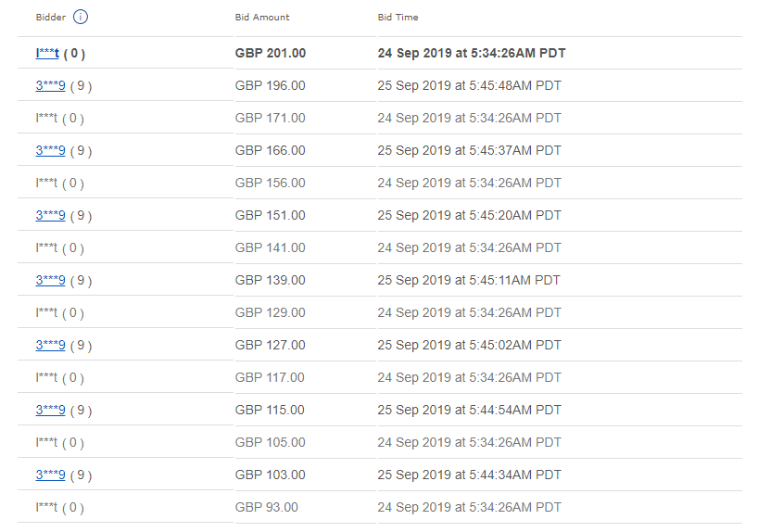Select the GBP 201.00 winning bid amount

pos(271,53)
